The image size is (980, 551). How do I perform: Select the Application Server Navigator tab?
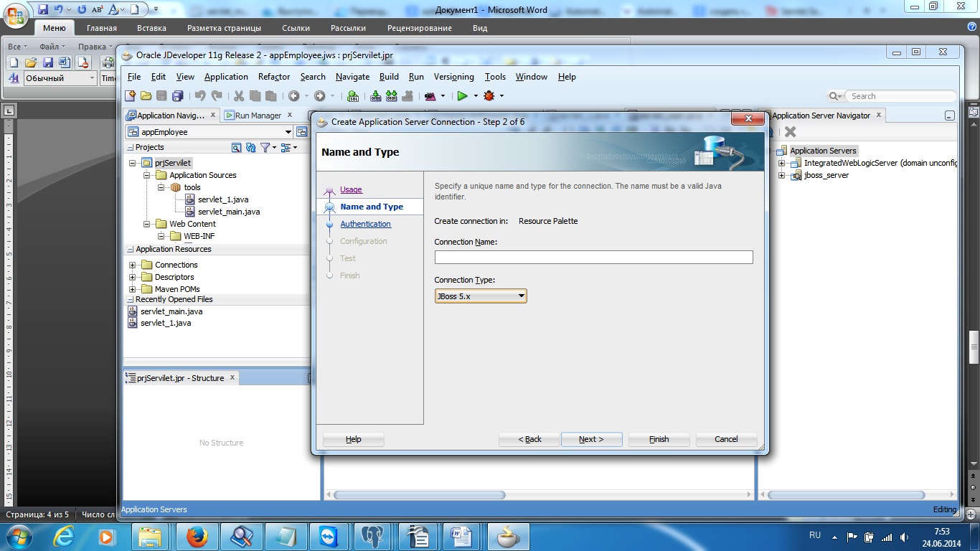(x=820, y=116)
